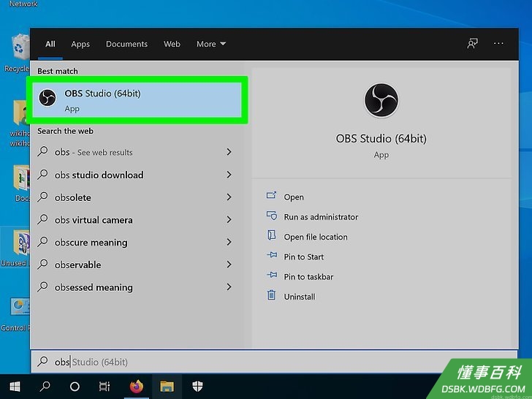This screenshot has height=399, width=532.
Task: Click search icon beside 'obscure meaning'
Action: tap(42, 242)
